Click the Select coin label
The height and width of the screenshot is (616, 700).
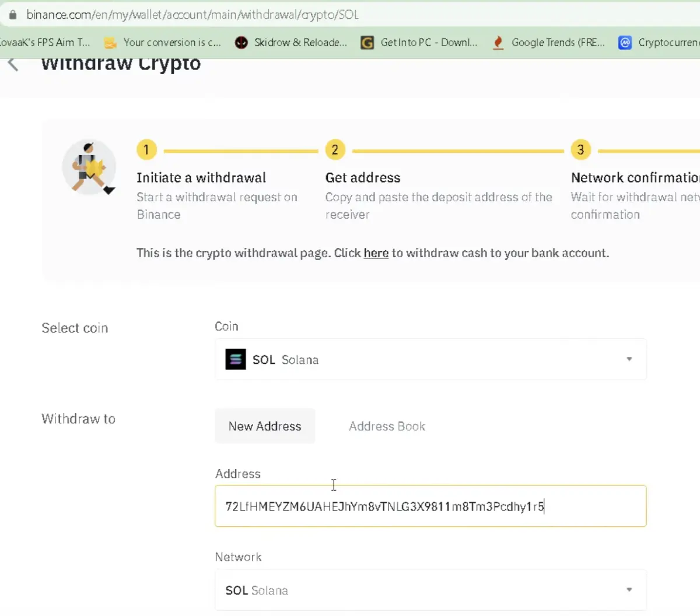[75, 328]
